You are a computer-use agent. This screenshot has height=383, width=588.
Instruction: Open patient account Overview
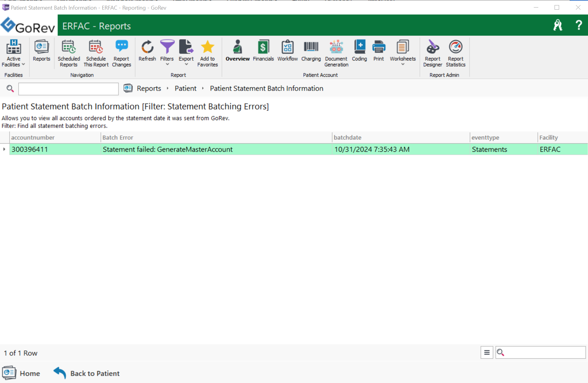238,51
